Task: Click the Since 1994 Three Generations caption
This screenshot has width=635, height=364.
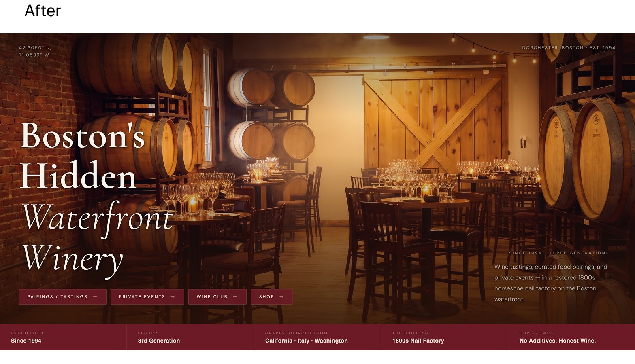Action: (x=559, y=253)
